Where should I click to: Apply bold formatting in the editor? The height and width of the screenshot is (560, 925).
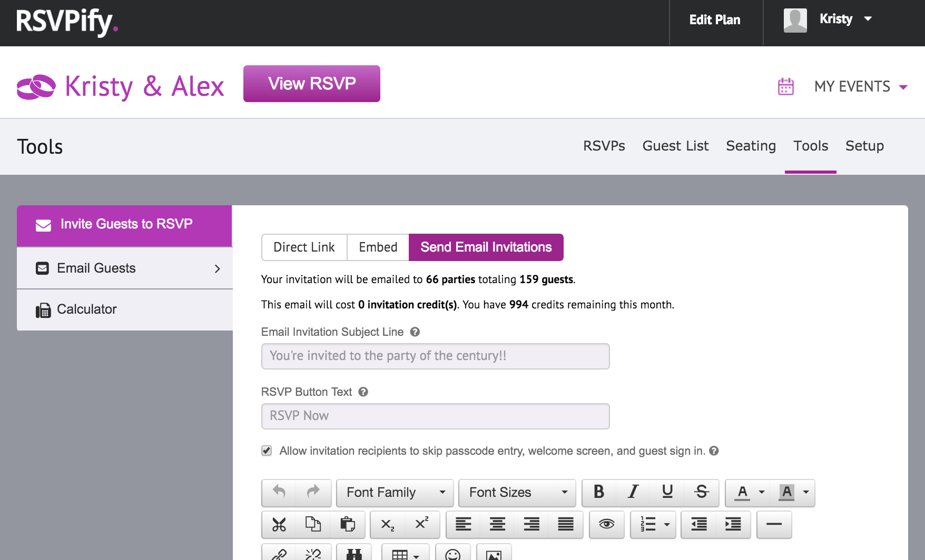pos(598,493)
